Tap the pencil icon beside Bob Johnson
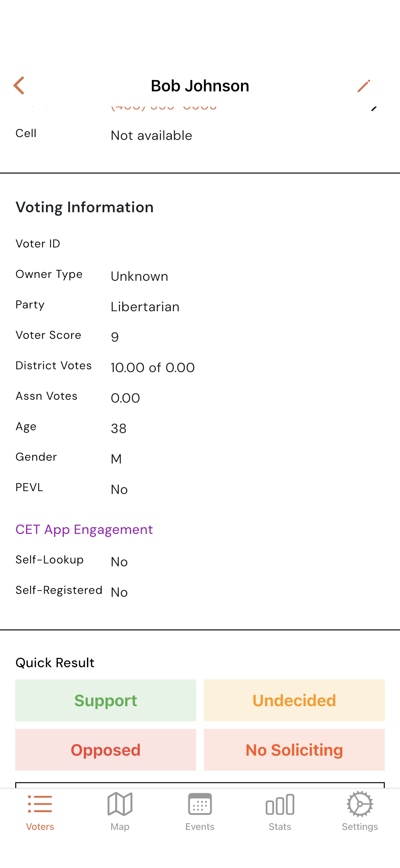 coord(363,86)
